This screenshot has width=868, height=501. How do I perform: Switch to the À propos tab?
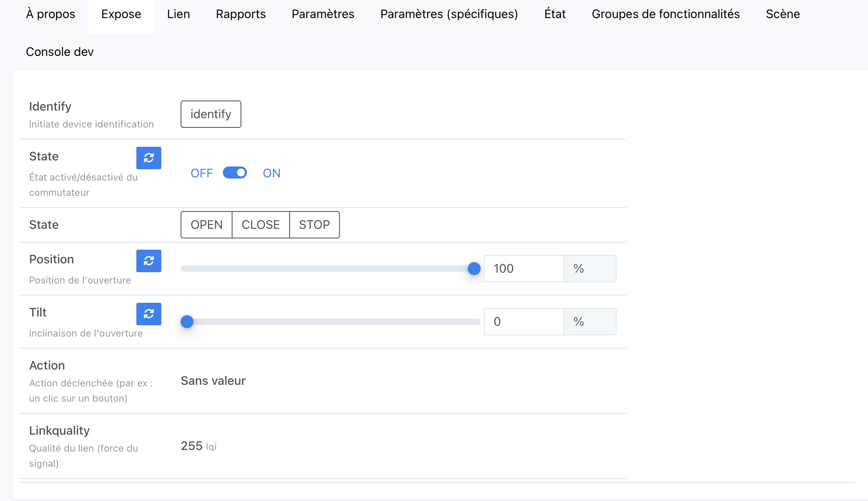(x=51, y=14)
